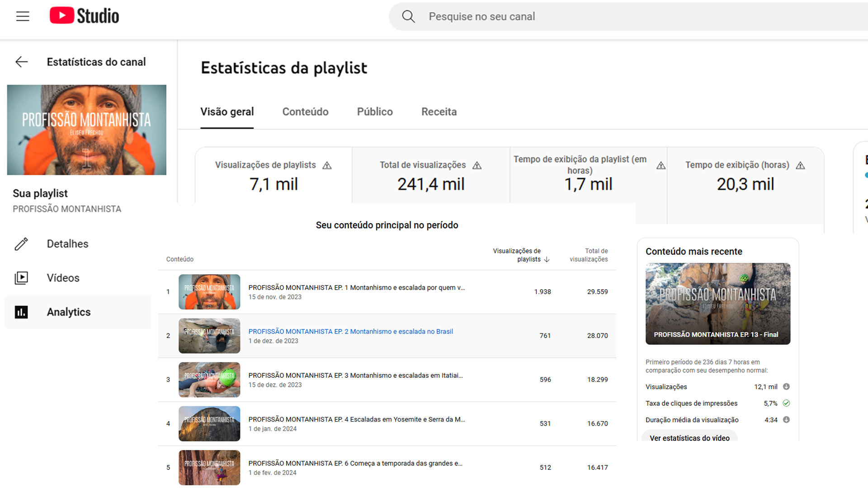Image resolution: width=868 pixels, height=488 pixels.
Task: Click the Analytics bar chart icon
Action: [x=21, y=312]
